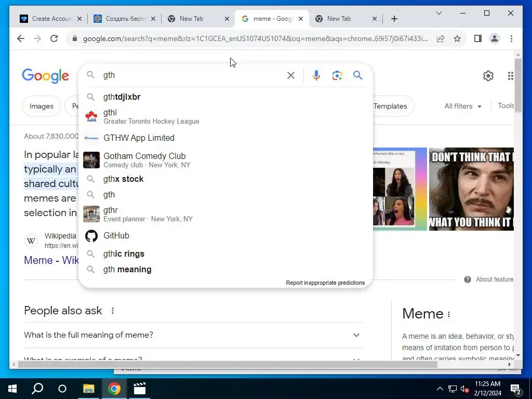Screen dimensions: 532x399
Task: Open Chrome profile avatar
Action: [x=495, y=38]
